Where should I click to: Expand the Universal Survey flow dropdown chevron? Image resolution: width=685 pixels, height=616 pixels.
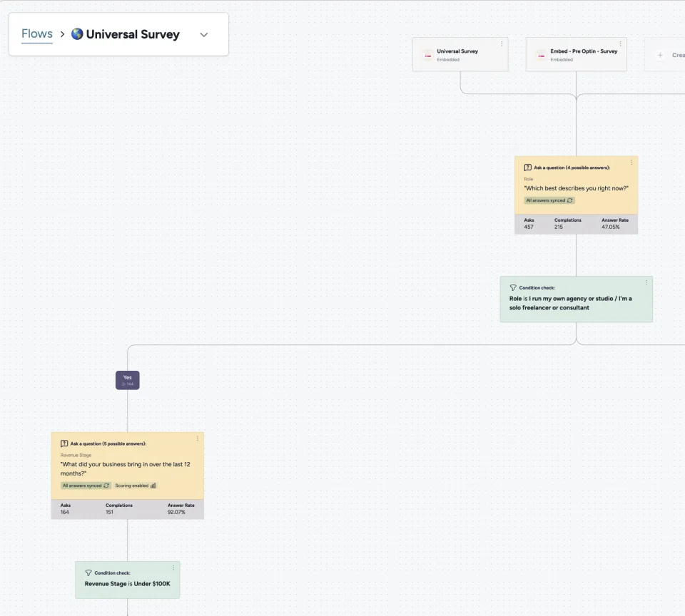[x=204, y=34]
